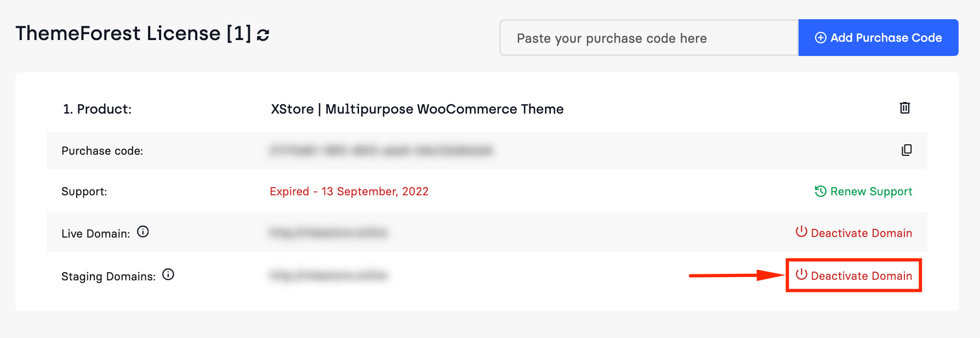Click the ThemeForest License heading

[133, 33]
